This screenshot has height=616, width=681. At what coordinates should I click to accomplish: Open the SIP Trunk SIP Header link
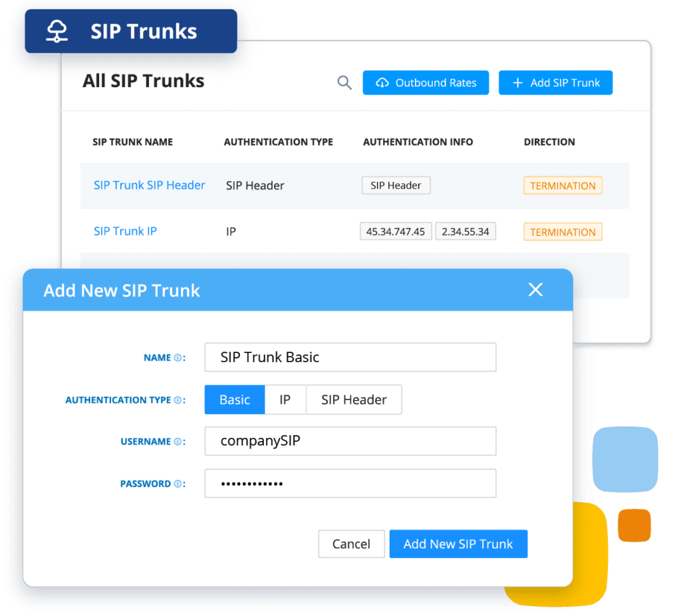[150, 185]
